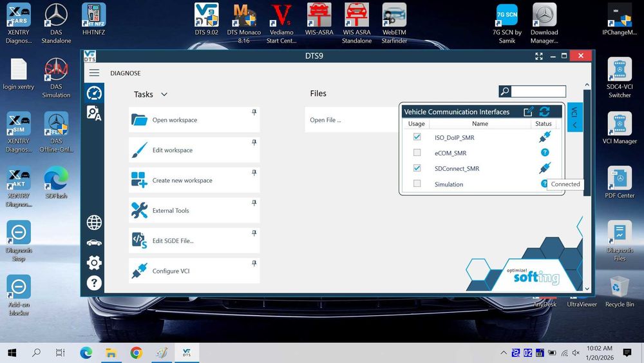The image size is (644, 363).
Task: Open Google Chrome from taskbar
Action: (x=137, y=353)
